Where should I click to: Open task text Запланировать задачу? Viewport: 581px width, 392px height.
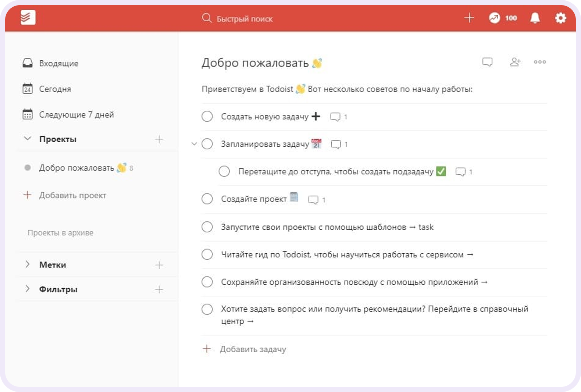click(x=265, y=144)
